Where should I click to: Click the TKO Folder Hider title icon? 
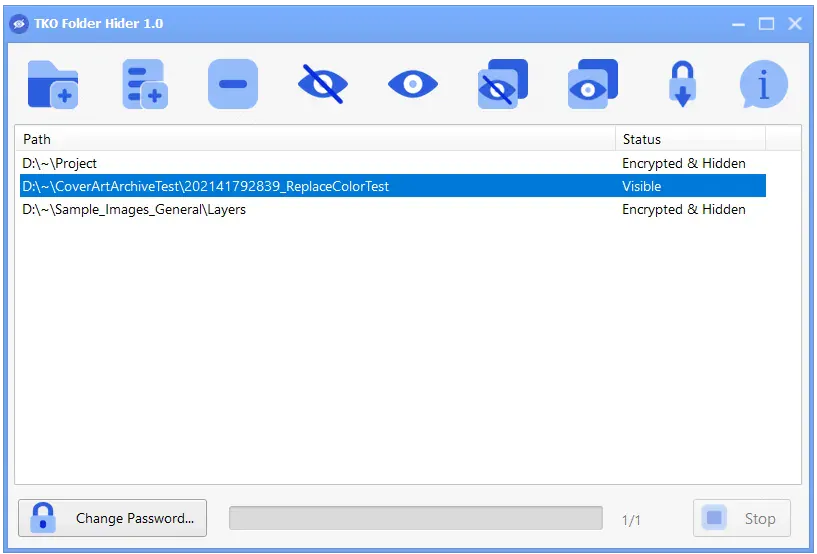[x=19, y=24]
